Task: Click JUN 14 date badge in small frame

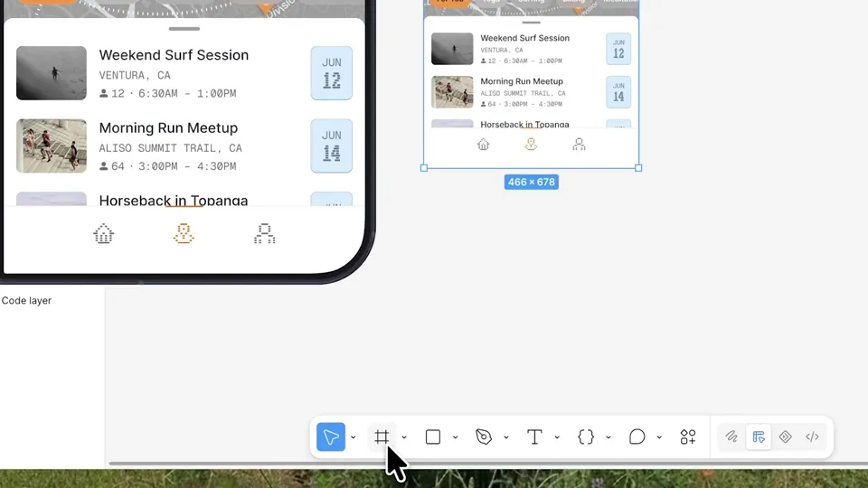Action: pyautogui.click(x=618, y=92)
